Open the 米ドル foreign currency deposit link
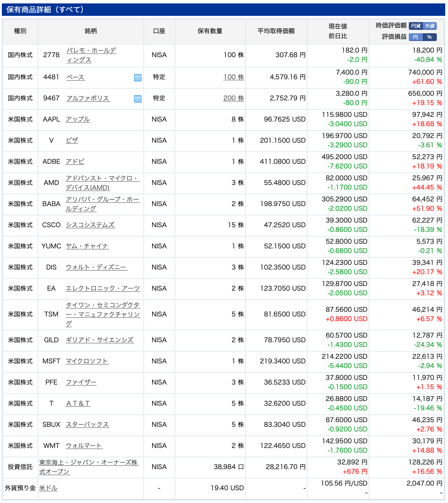This screenshot has width=448, height=503. pyautogui.click(x=49, y=488)
